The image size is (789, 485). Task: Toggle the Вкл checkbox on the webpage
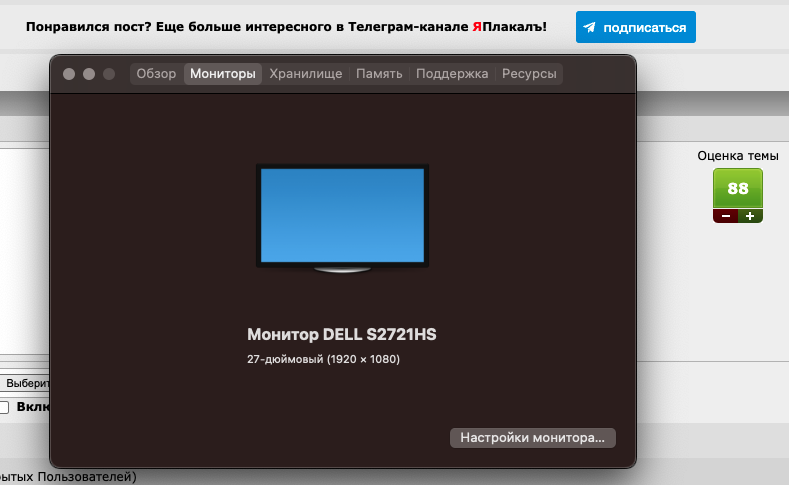click(4, 408)
